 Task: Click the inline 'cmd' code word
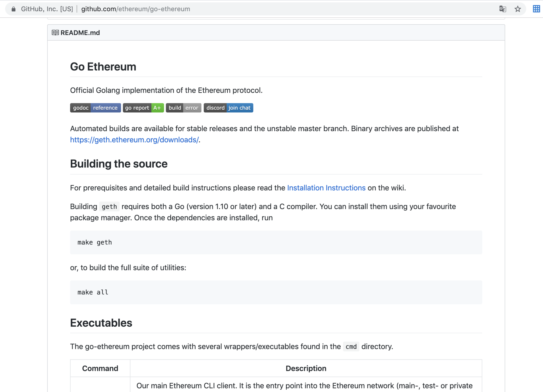(351, 346)
